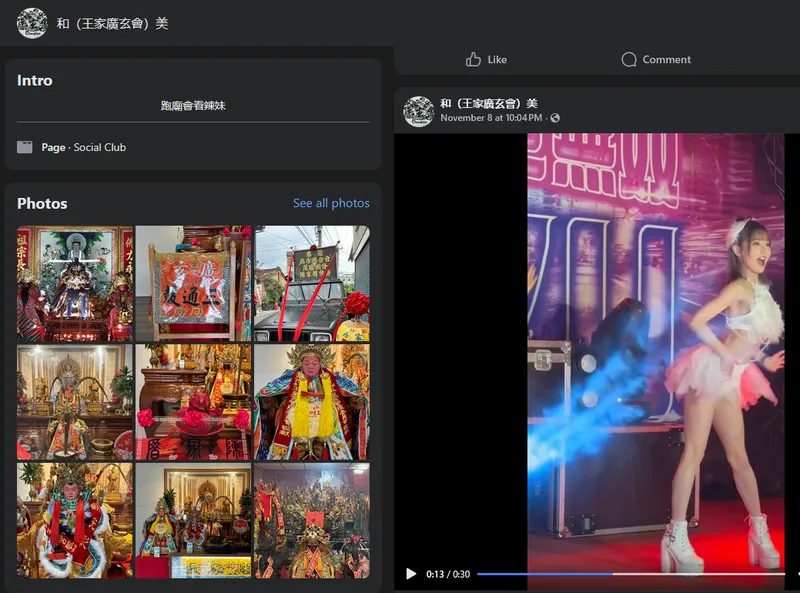This screenshot has width=800, height=593.
Task: Open photo of red flower offering table
Action: (x=193, y=402)
